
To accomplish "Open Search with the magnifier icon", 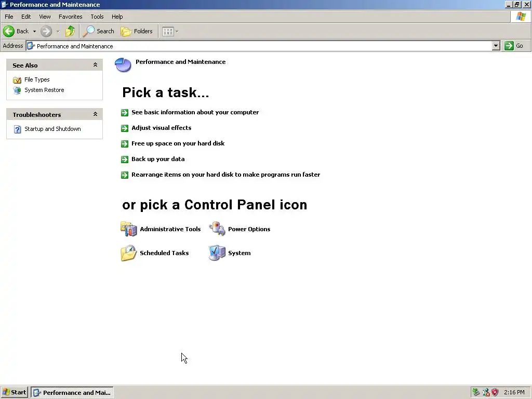I will pyautogui.click(x=88, y=31).
